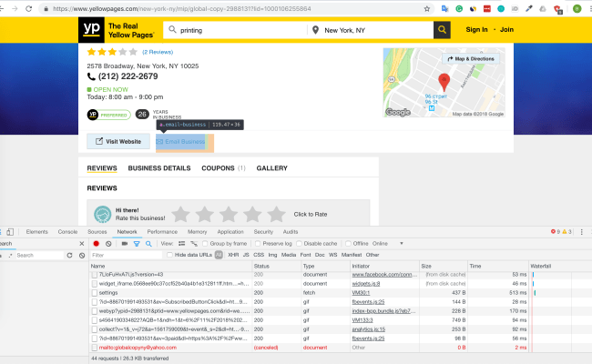Reload the page with browser refresh icon
The image size is (592, 364).
pyautogui.click(x=29, y=9)
